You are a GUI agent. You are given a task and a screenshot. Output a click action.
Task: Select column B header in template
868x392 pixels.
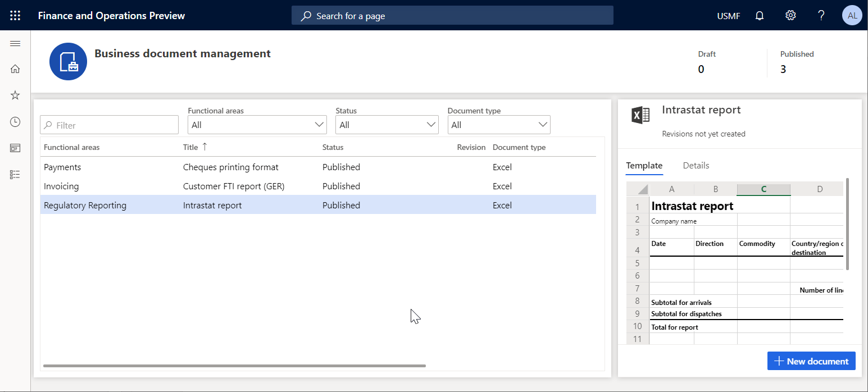coord(715,189)
